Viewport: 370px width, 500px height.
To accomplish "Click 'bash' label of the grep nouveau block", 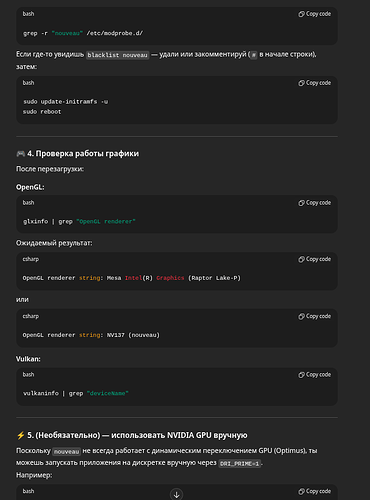I will [28, 14].
